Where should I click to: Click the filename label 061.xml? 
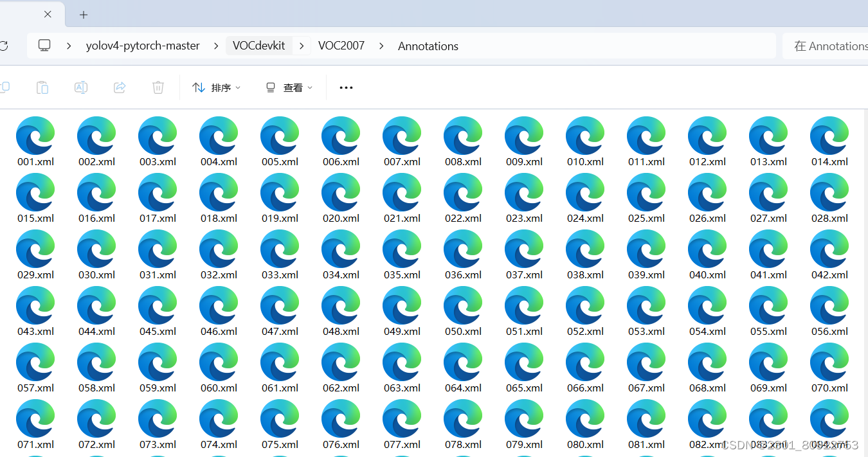point(280,388)
